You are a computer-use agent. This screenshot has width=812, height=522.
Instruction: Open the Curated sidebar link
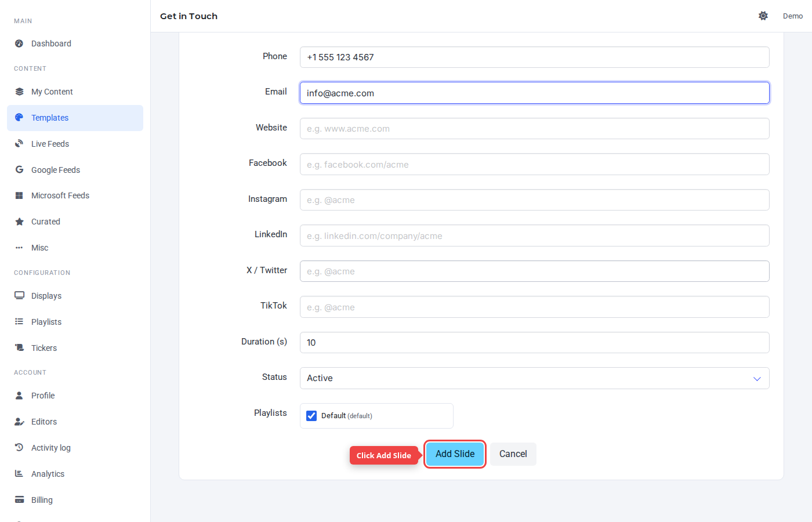coord(75,222)
